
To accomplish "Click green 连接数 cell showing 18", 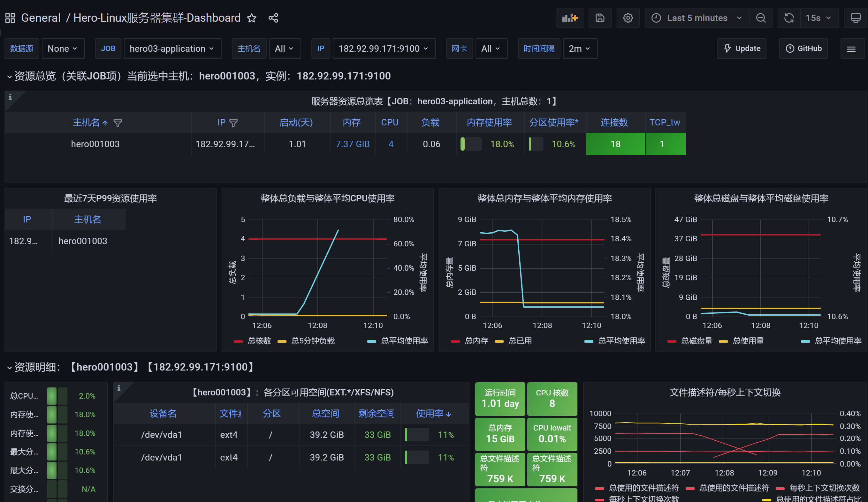I will (x=615, y=144).
